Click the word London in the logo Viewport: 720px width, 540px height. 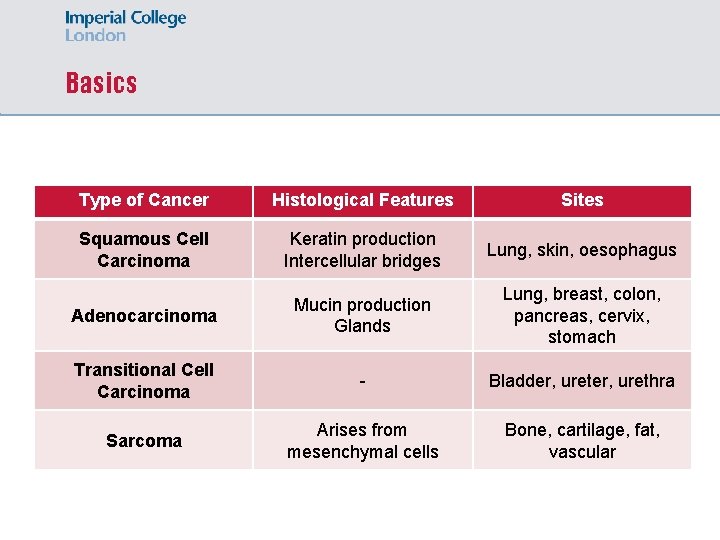(95, 35)
